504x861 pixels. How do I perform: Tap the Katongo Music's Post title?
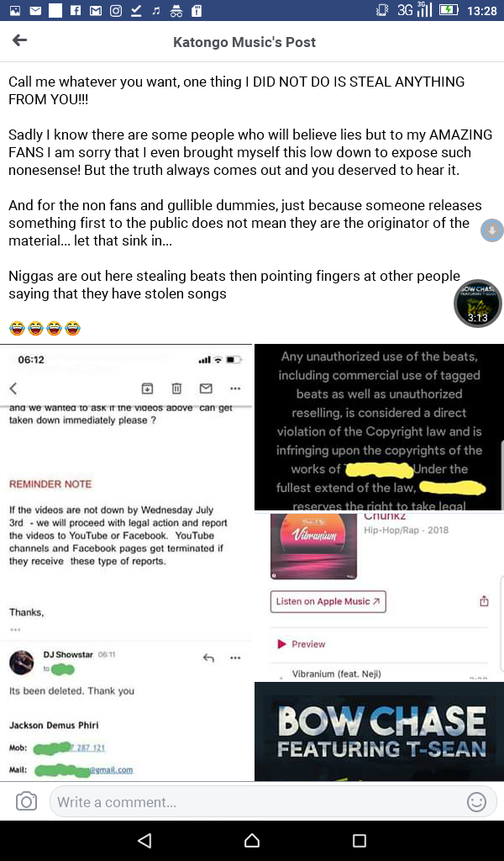(x=244, y=42)
